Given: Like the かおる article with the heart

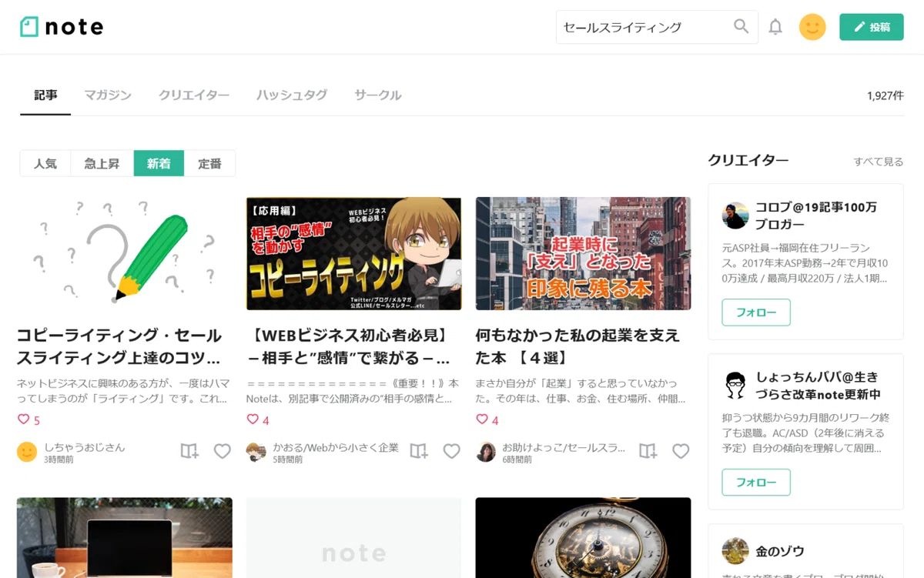Looking at the screenshot, I should (451, 451).
